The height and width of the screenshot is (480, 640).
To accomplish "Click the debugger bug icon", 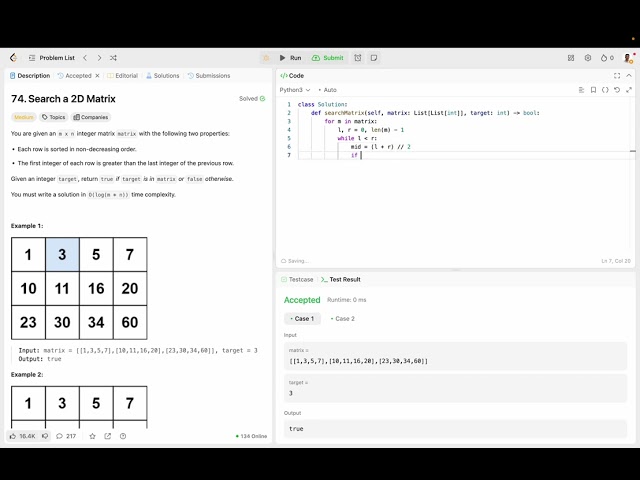I will point(266,58).
